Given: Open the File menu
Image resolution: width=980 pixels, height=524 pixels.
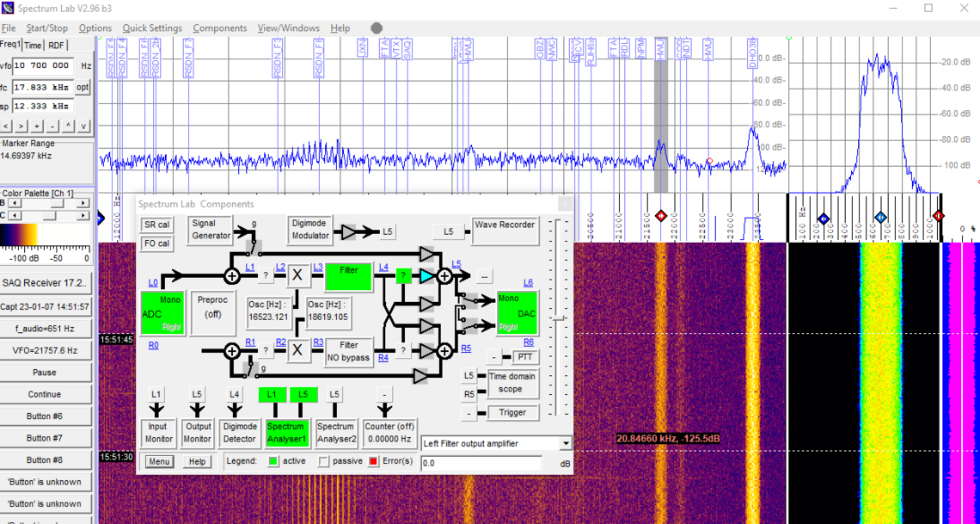Looking at the screenshot, I should [x=9, y=28].
